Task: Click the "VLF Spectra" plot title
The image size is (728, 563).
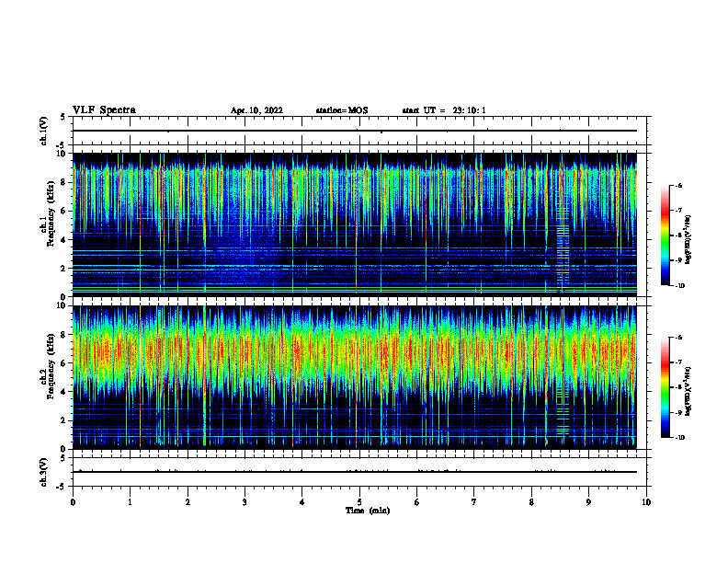Action: [104, 110]
